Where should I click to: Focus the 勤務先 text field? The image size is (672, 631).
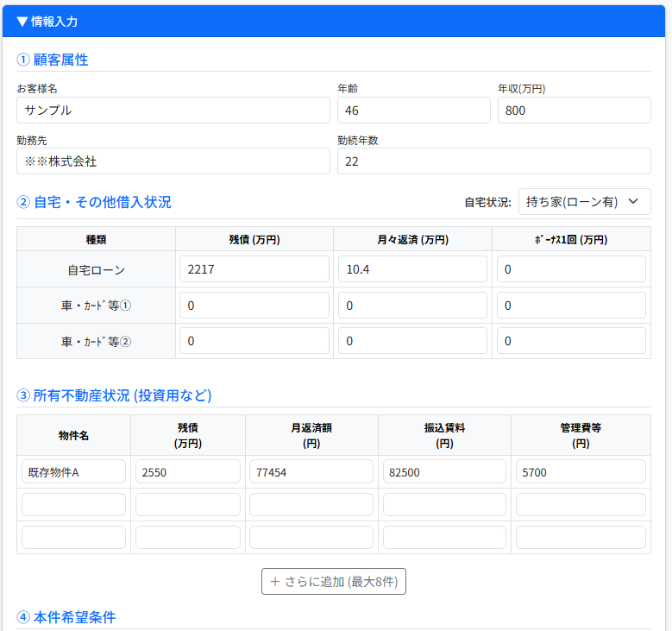(173, 161)
